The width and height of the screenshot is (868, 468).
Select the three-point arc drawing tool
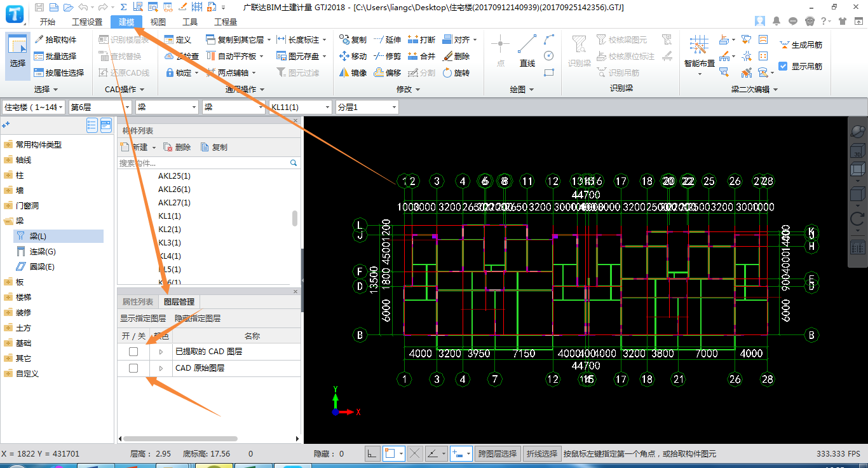point(549,39)
